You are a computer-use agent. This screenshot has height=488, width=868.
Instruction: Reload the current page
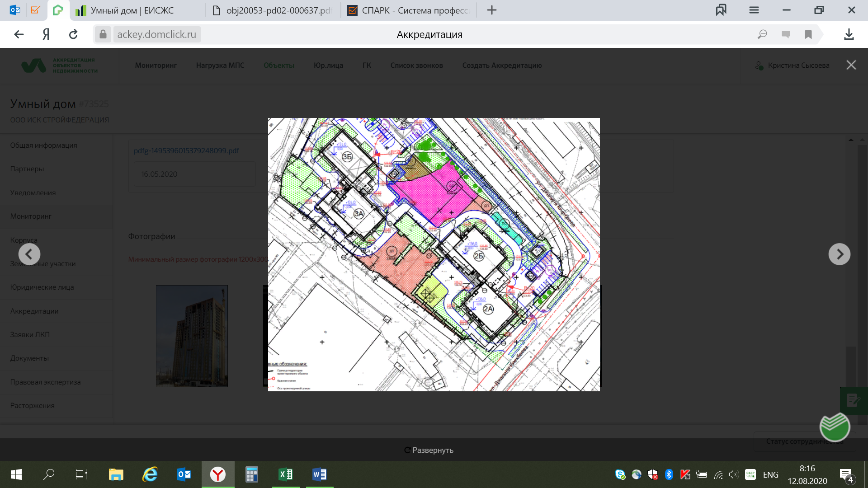coord(73,34)
